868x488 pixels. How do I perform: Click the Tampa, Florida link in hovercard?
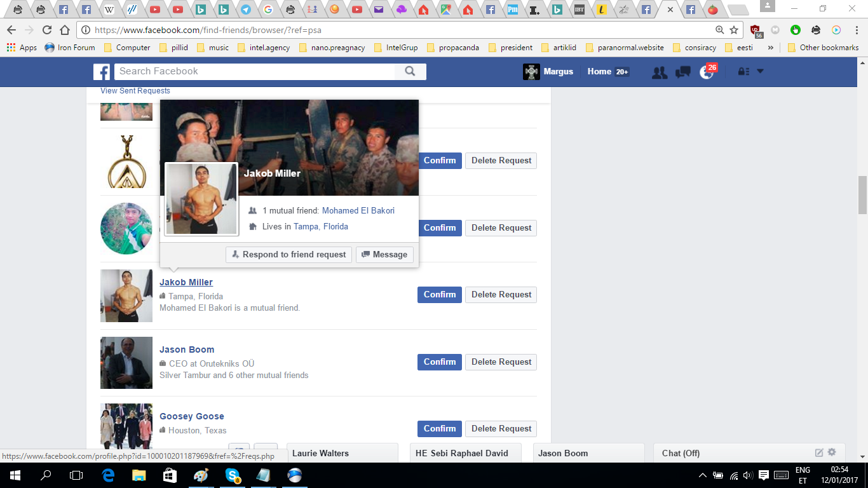(x=321, y=226)
